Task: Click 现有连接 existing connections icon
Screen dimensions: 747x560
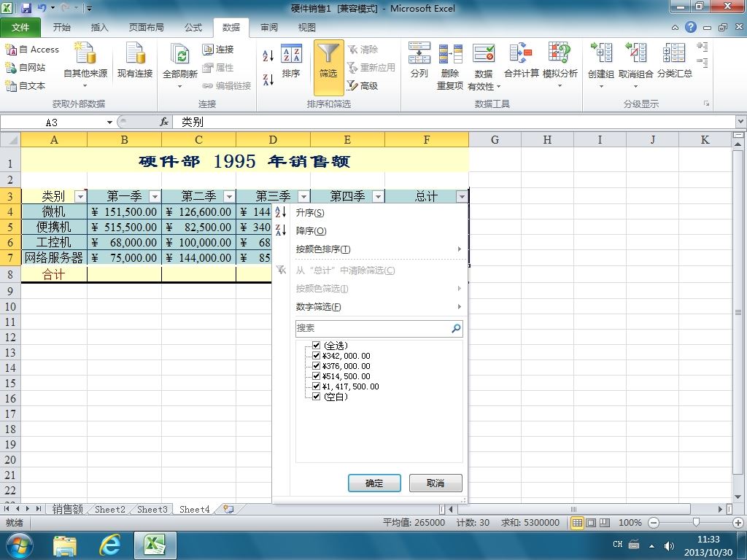Action: click(x=135, y=52)
